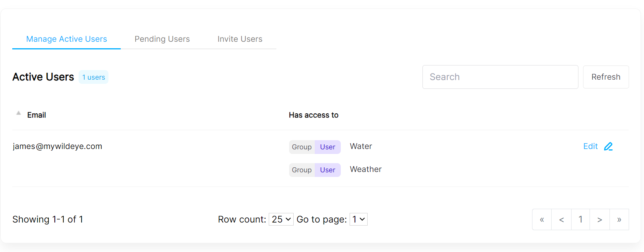Click the User badge beside Water
This screenshot has width=644, height=252.
pyautogui.click(x=327, y=147)
